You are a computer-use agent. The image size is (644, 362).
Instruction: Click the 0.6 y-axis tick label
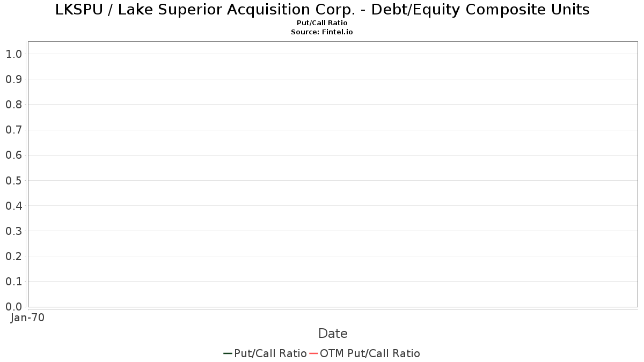[14, 156]
